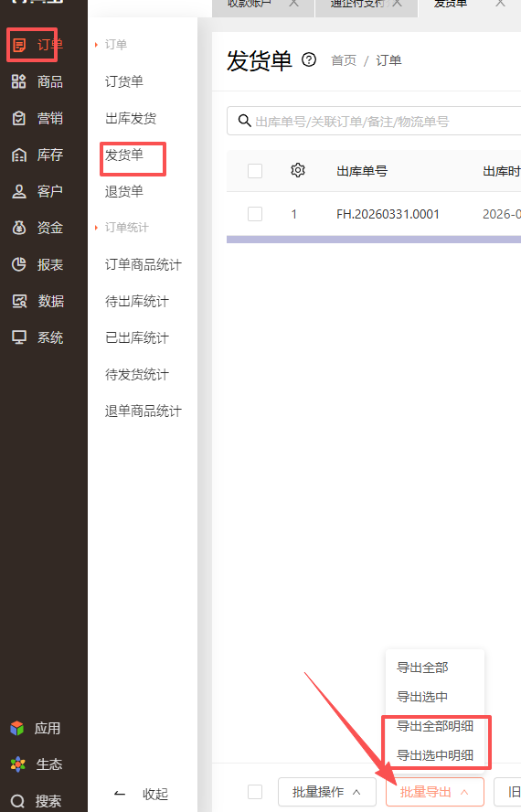
Task: Click the 应用 cube icon
Action: (x=17, y=728)
